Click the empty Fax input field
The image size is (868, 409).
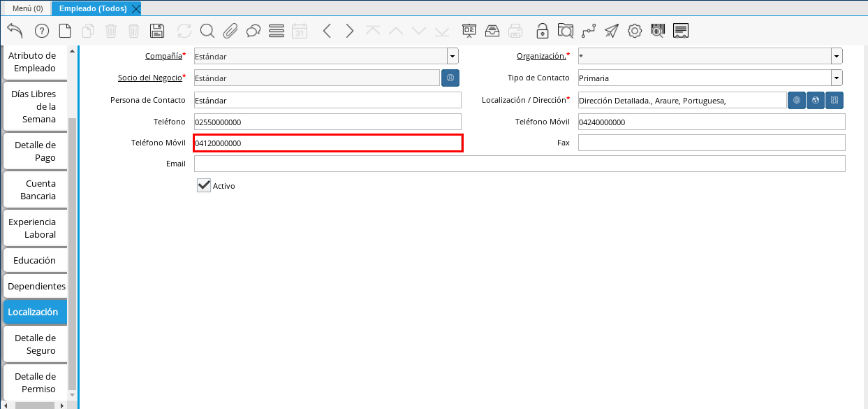[x=712, y=143]
